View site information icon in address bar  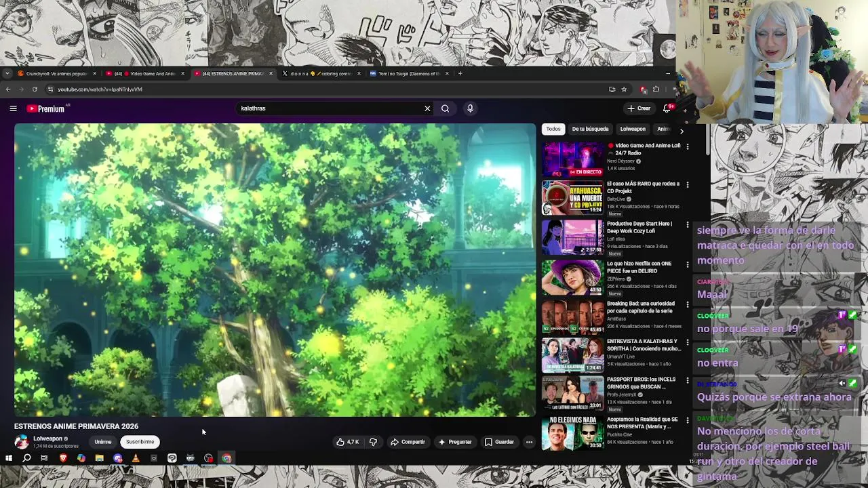click(50, 89)
